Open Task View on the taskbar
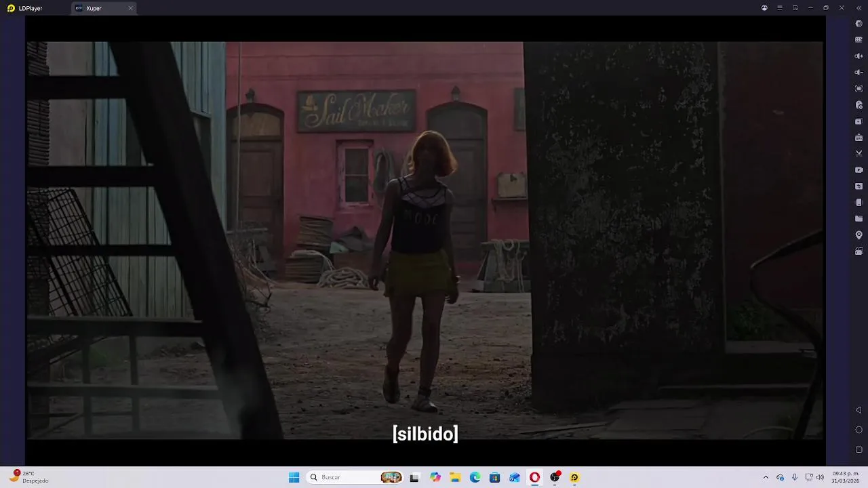The height and width of the screenshot is (488, 868). tap(414, 477)
